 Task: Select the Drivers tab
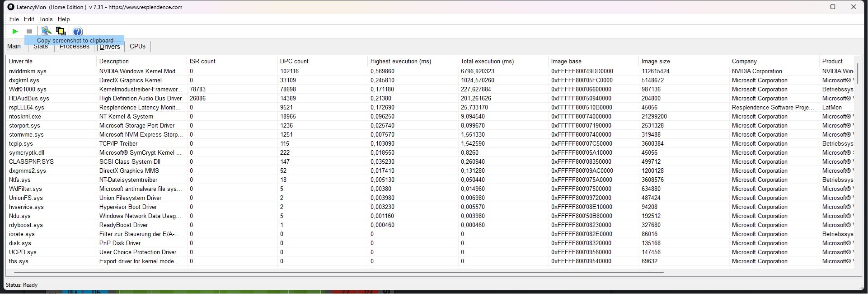pos(110,47)
